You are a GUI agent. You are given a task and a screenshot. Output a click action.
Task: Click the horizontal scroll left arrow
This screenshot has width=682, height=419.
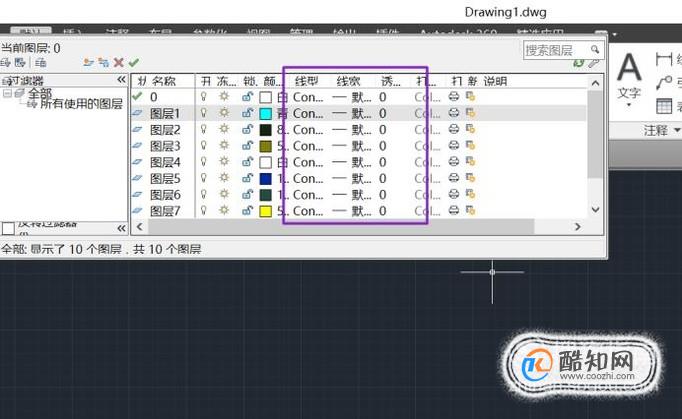point(140,227)
